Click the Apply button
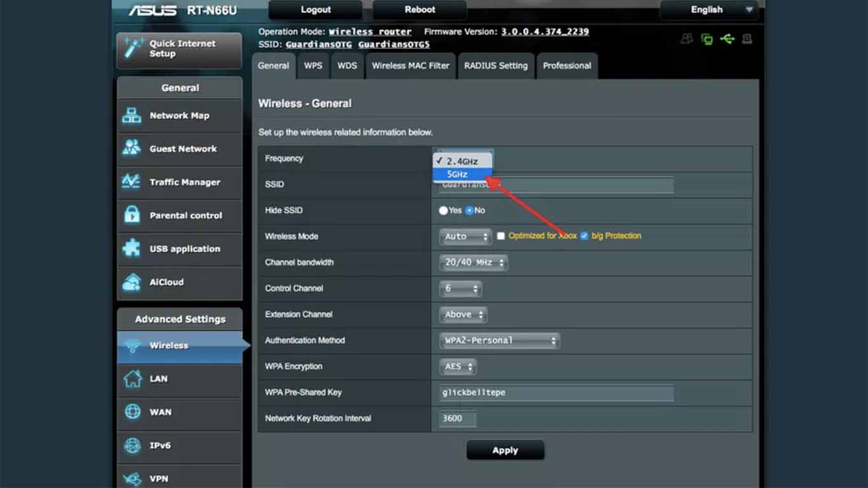Screen dimensions: 868x488 click(x=505, y=450)
